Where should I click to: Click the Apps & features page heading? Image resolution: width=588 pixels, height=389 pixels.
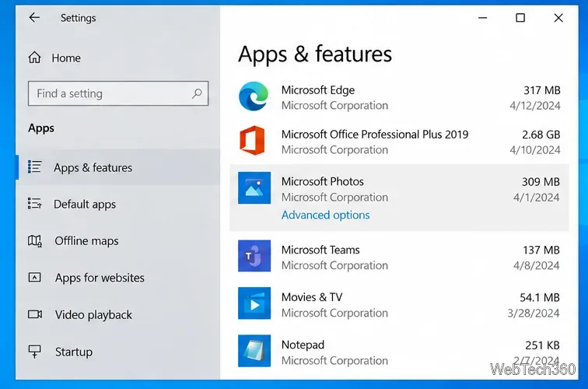tap(315, 54)
